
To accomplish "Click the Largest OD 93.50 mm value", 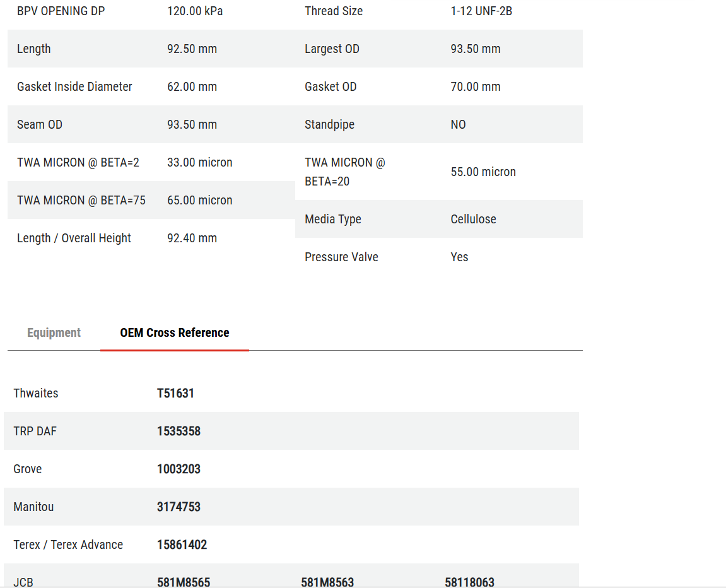I will coord(476,49).
